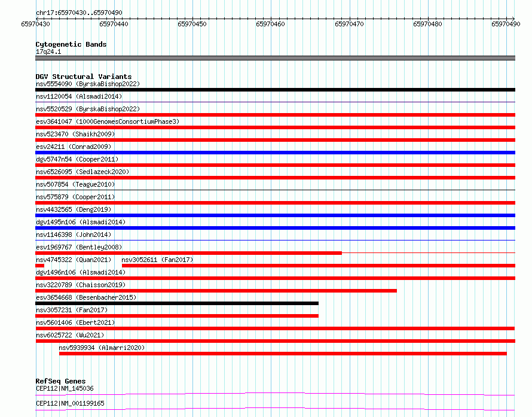
Task: Click the Cytogenetic Bands track title
Action: tap(71, 44)
